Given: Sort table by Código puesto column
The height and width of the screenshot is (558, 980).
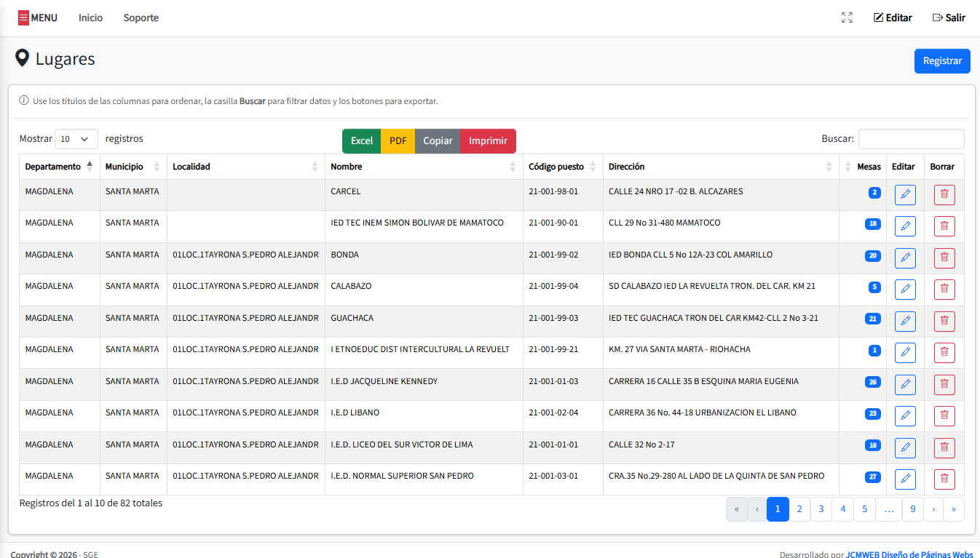Looking at the screenshot, I should tap(563, 167).
